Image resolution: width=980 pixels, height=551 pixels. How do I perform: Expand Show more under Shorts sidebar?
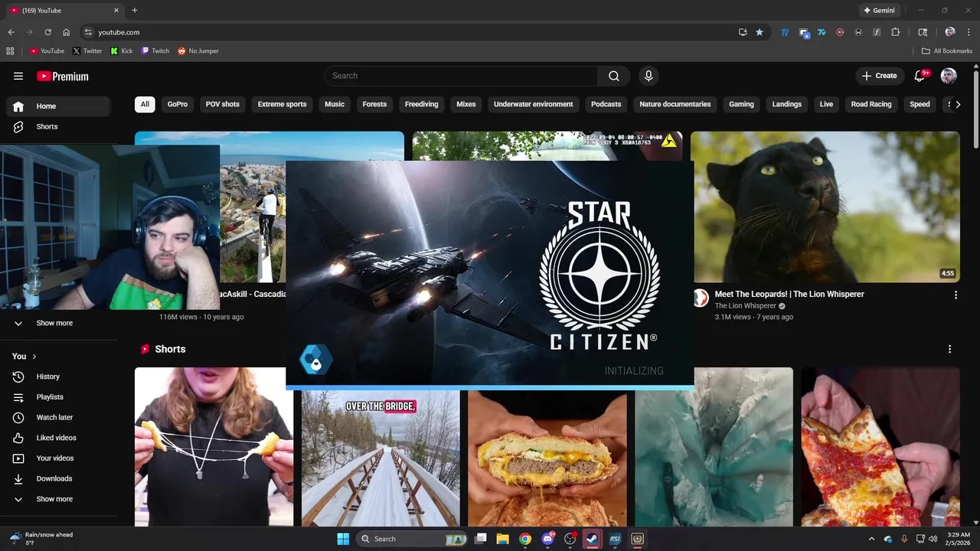pos(58,323)
